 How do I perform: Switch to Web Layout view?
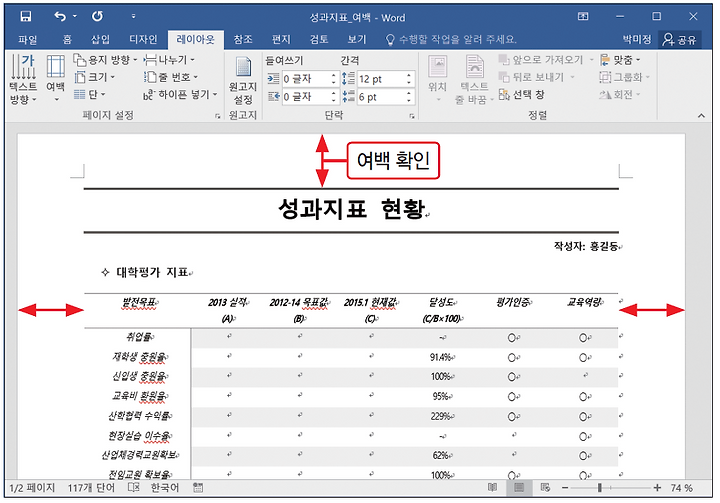coord(545,488)
